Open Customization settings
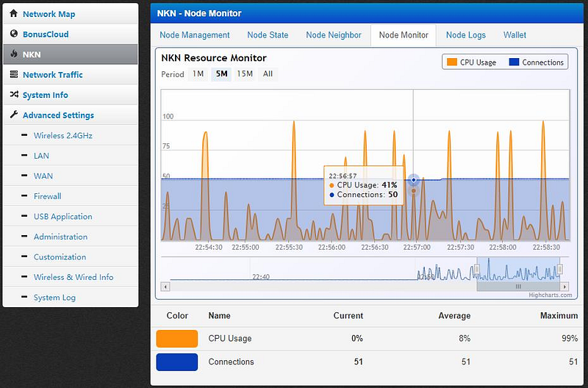This screenshot has width=588, height=388. (60, 256)
